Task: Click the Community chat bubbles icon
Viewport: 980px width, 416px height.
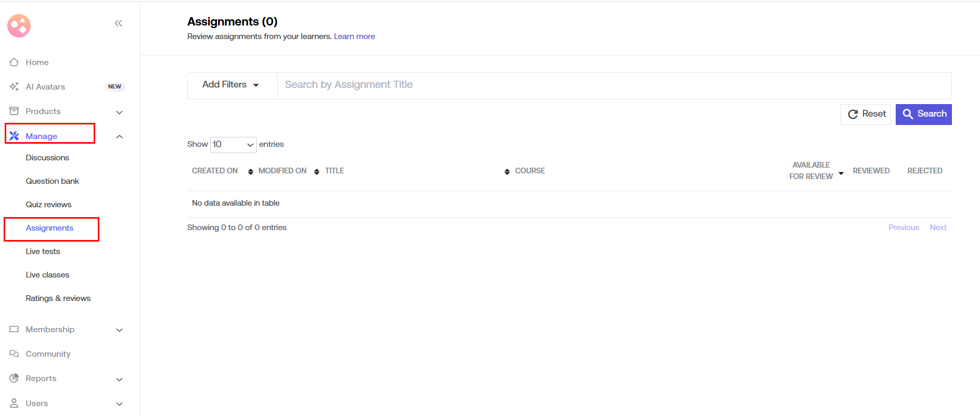Action: pyautogui.click(x=14, y=354)
